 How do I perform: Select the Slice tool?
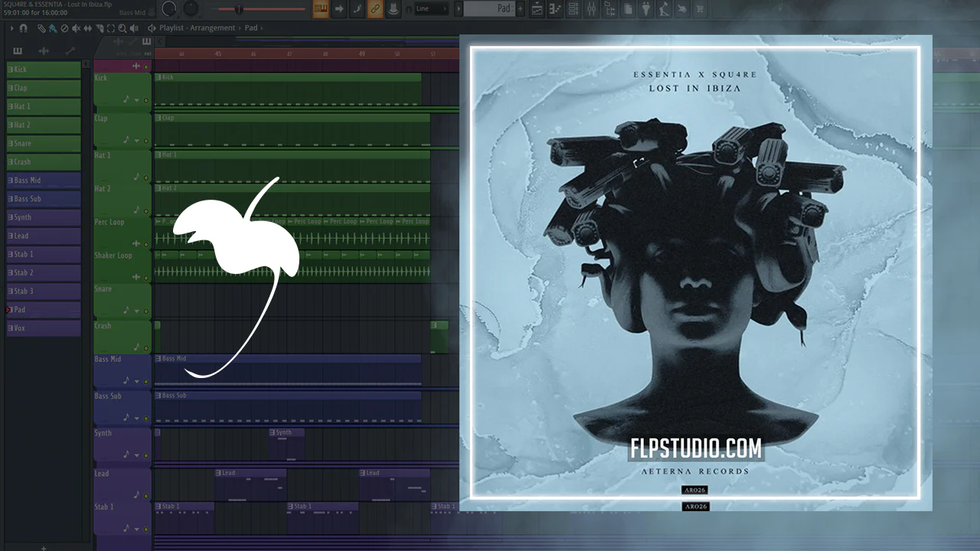100,28
